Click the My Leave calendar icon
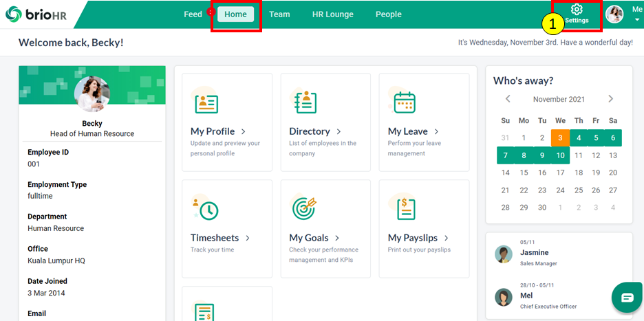This screenshot has height=321, width=644. tap(404, 102)
